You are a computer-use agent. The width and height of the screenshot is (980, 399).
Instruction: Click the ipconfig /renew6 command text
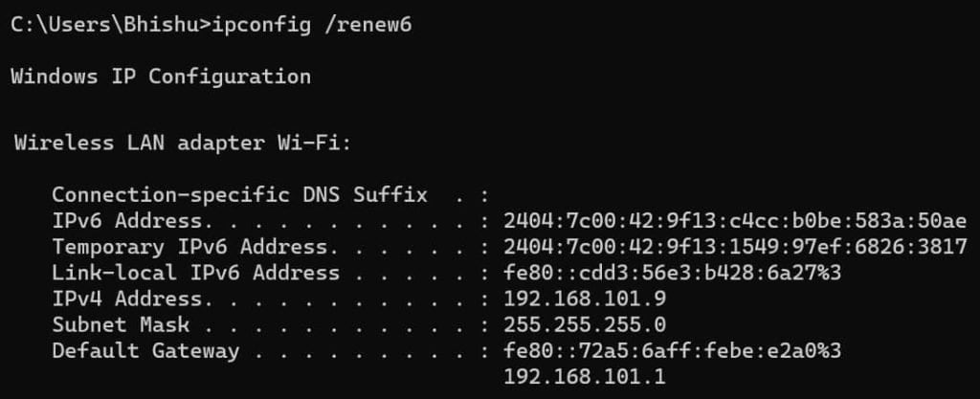312,26
